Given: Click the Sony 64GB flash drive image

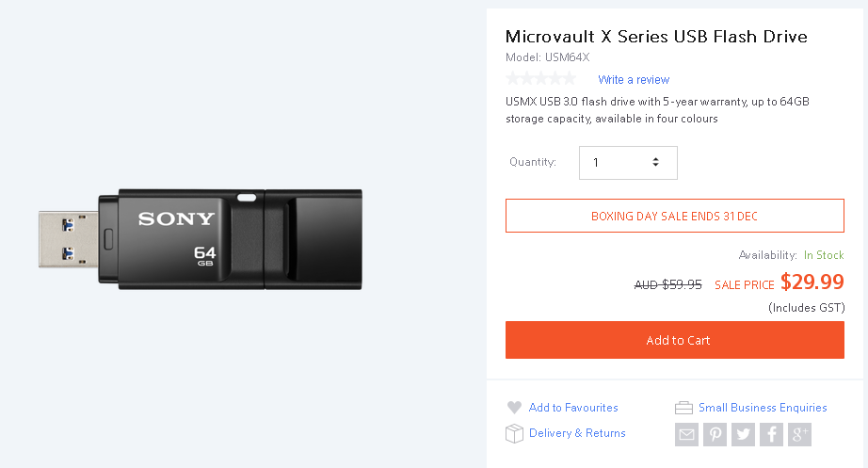Looking at the screenshot, I should point(201,238).
